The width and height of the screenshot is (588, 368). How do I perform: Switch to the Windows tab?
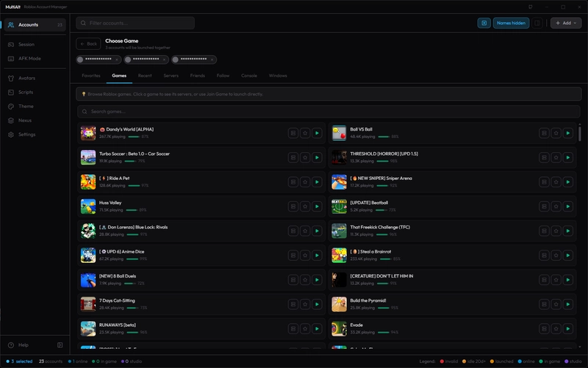(x=278, y=76)
